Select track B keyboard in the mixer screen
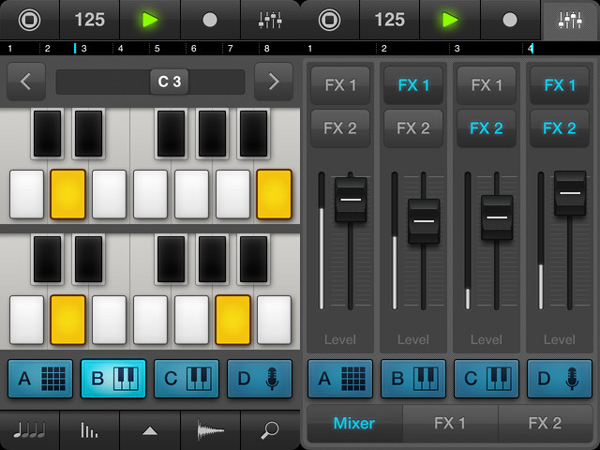 [413, 379]
